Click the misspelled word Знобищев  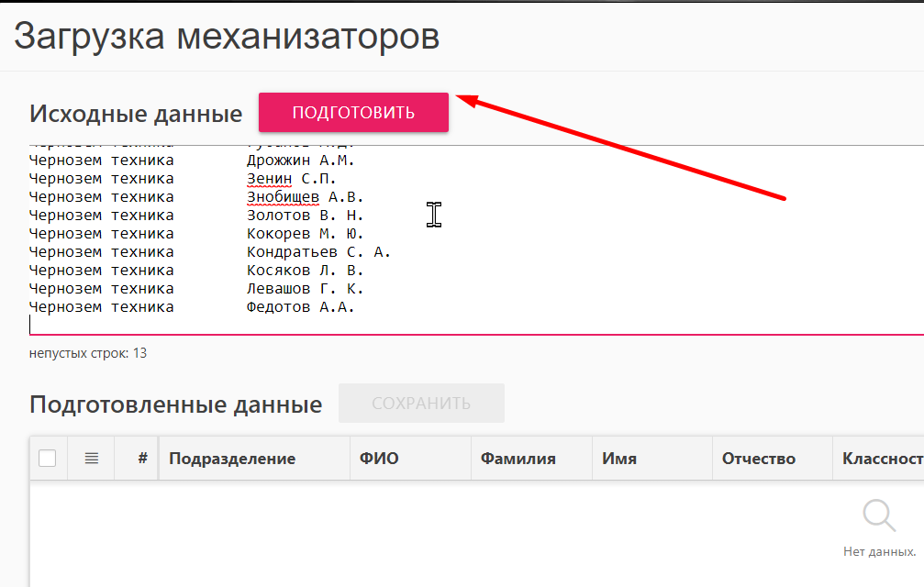(x=283, y=197)
